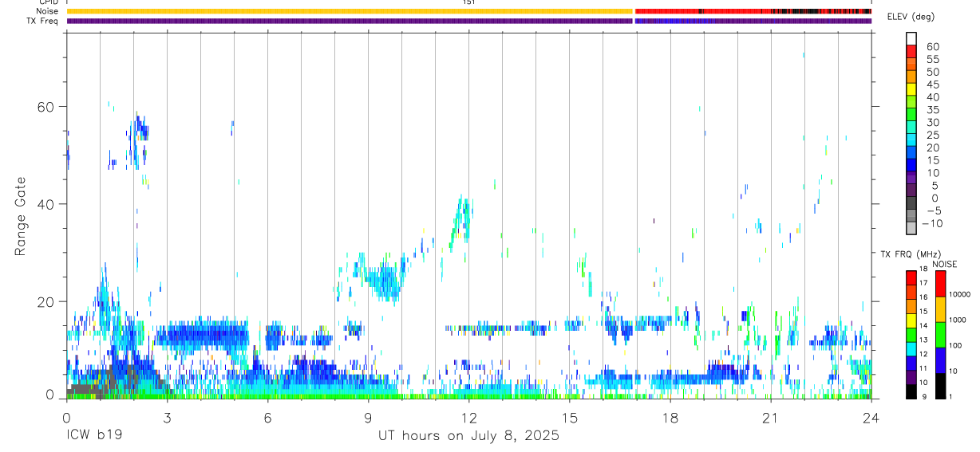Click the hour 24 tick label on the time axis
The height and width of the screenshot is (452, 980).
point(871,418)
